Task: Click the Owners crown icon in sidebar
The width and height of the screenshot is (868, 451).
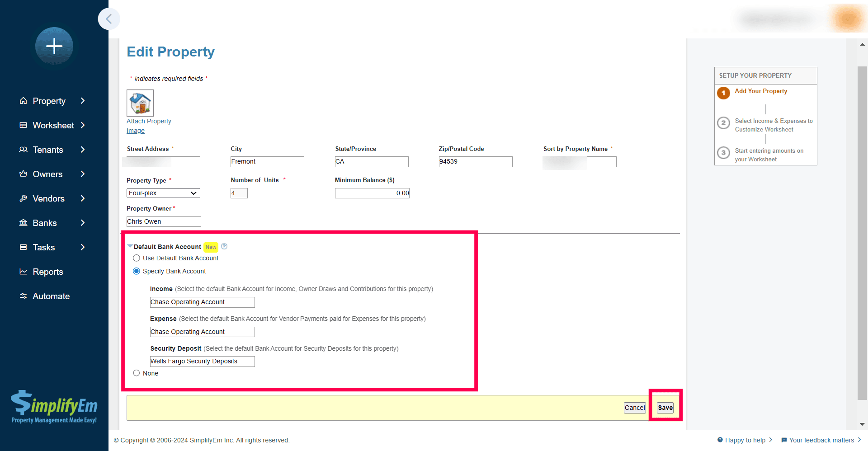Action: click(x=23, y=174)
